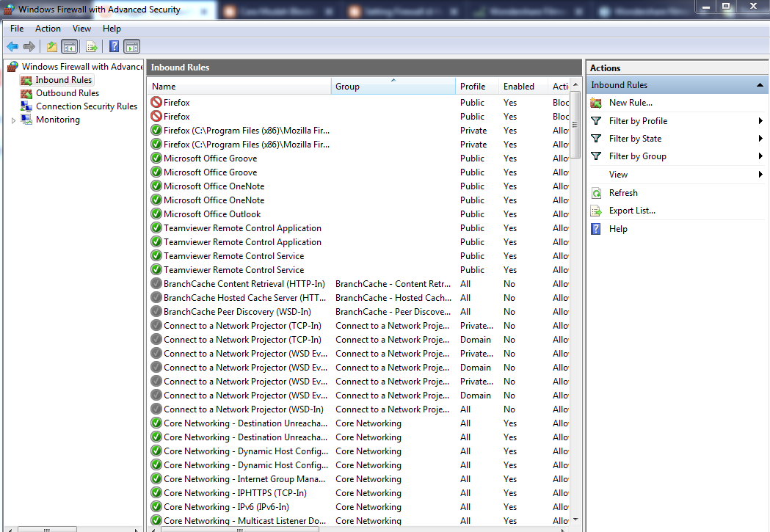Screen dimensions: 770x532
Task: Click the Back arrow toolbar icon
Action: (12, 47)
